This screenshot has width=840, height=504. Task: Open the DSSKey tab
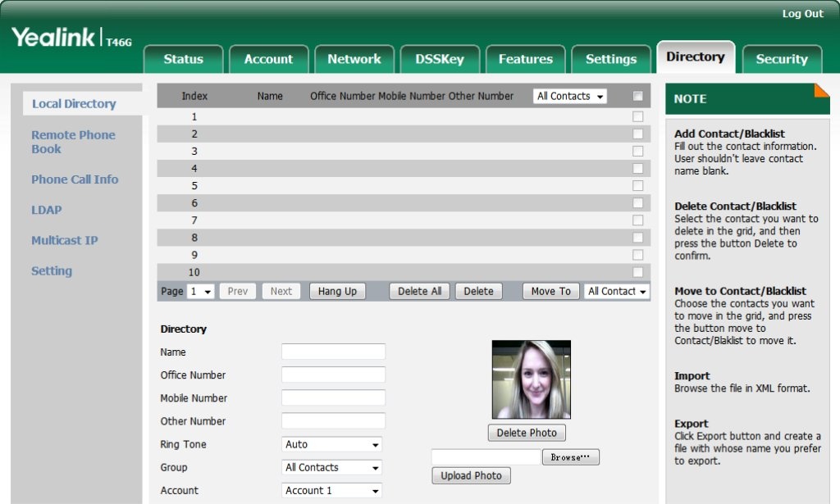(439, 59)
